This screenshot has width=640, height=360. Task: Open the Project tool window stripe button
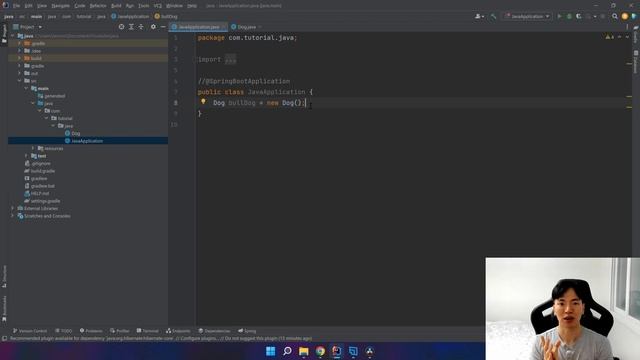click(4, 33)
